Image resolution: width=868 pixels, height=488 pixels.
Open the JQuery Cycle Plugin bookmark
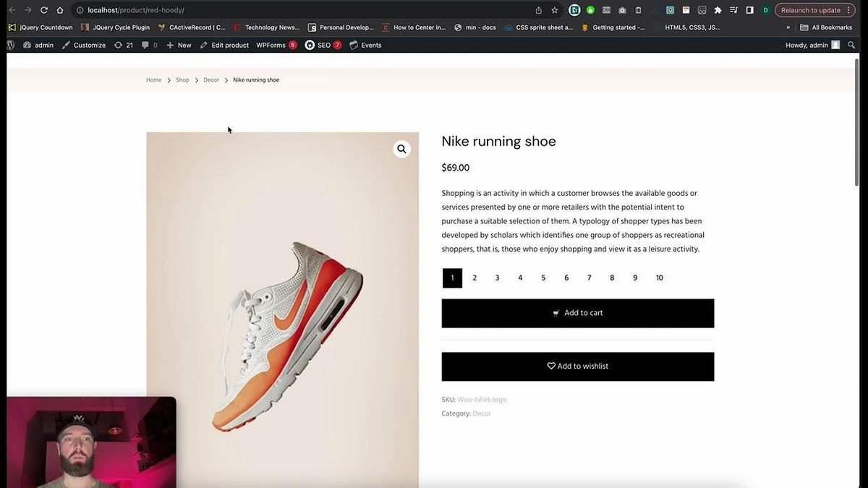pos(116,27)
